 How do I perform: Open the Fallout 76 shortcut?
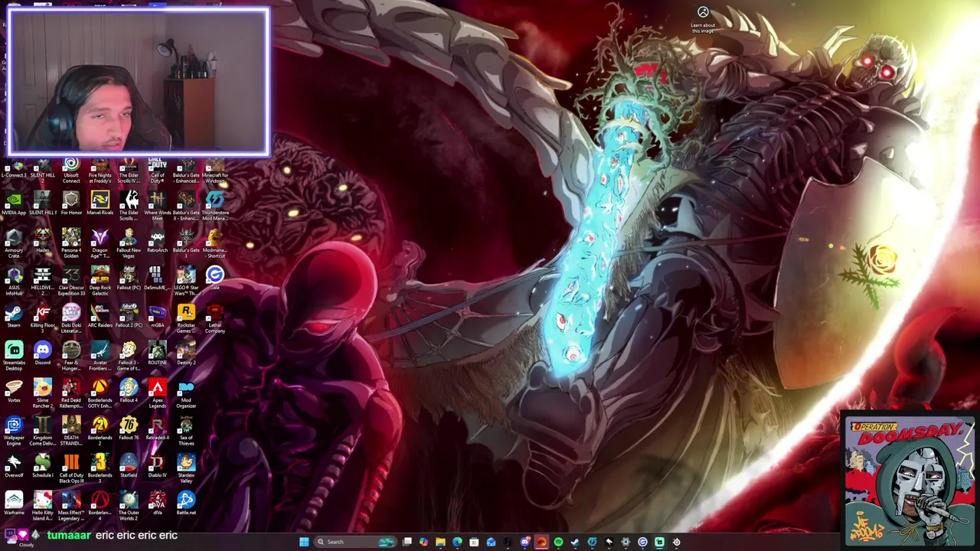[129, 429]
